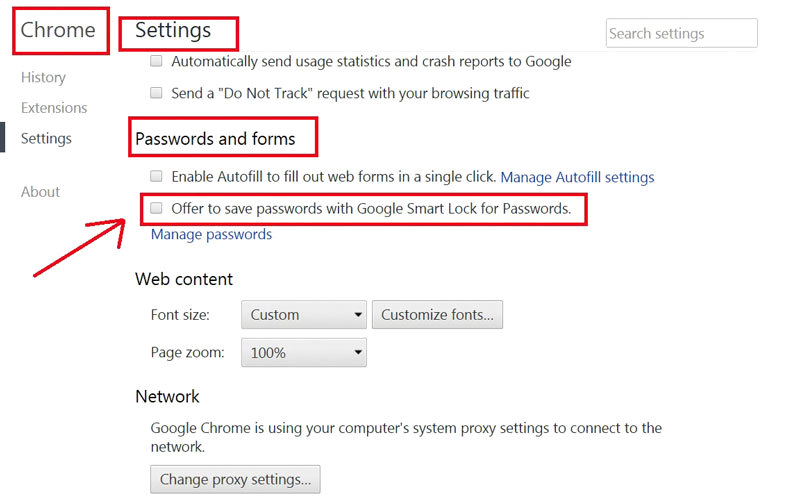Click the Chrome heading at top left
Viewport: 800px width, 500px height.
(x=58, y=30)
